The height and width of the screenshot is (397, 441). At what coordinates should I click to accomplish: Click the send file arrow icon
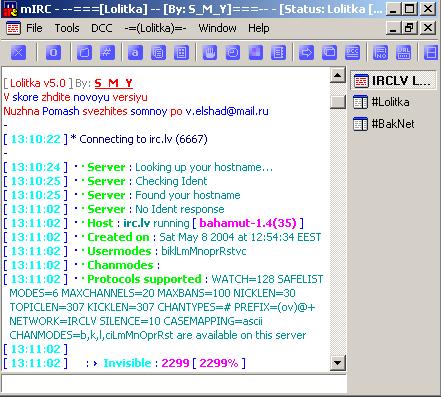pos(306,52)
